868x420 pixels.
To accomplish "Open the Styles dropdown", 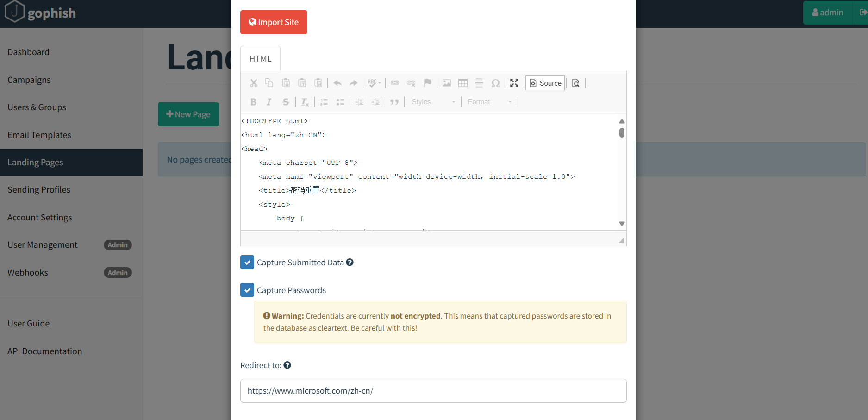I will tap(433, 102).
